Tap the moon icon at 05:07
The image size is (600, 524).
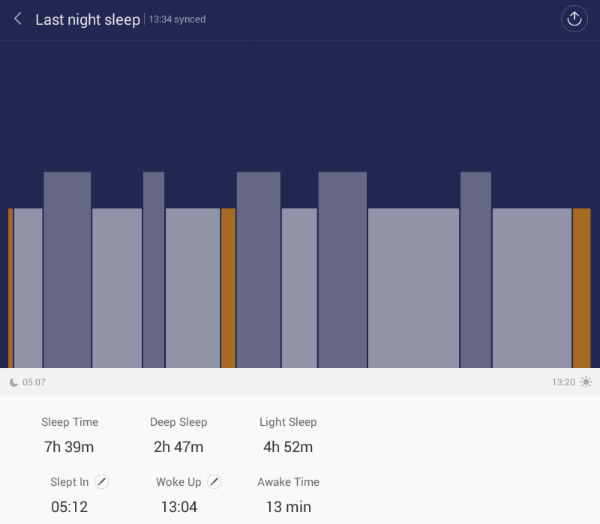pyautogui.click(x=13, y=382)
